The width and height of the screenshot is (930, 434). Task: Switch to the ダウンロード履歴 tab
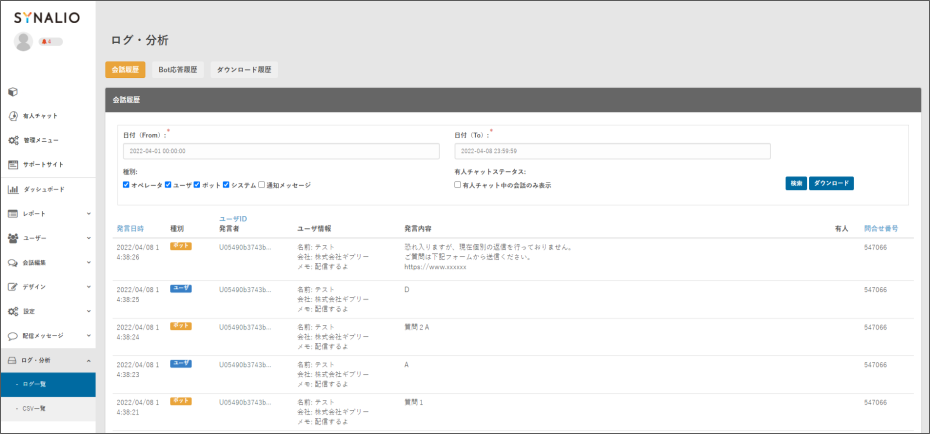click(244, 70)
